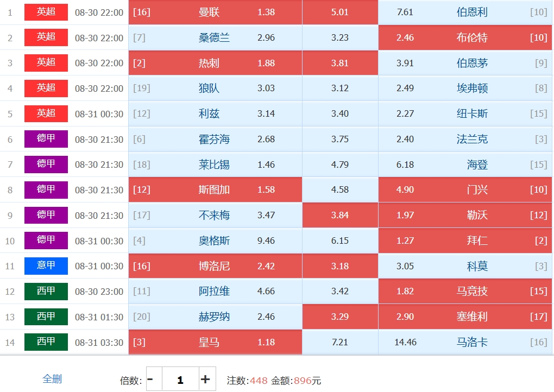Select 法兰克 away win at 2.40

pos(465,139)
